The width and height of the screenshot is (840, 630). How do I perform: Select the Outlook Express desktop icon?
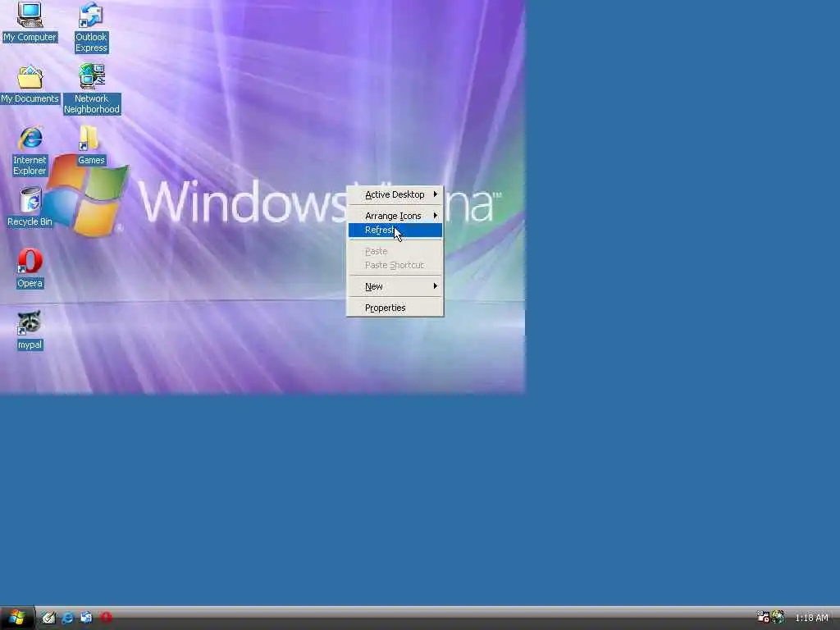[x=91, y=27]
